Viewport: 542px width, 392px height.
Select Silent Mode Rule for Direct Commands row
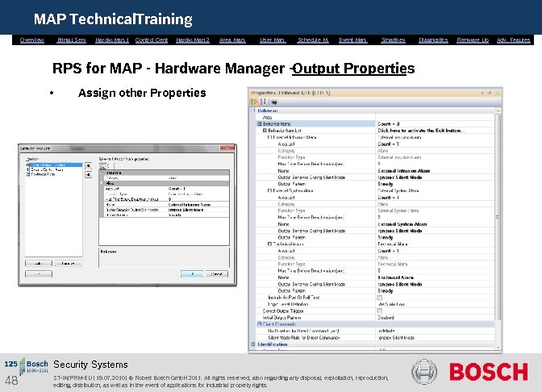click(x=375, y=338)
